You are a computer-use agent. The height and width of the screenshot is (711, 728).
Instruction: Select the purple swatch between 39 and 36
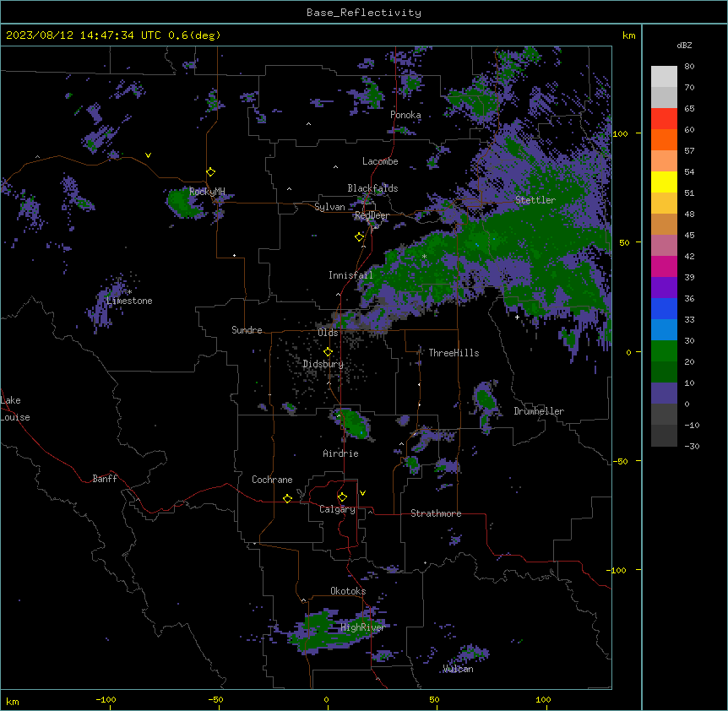coord(664,288)
